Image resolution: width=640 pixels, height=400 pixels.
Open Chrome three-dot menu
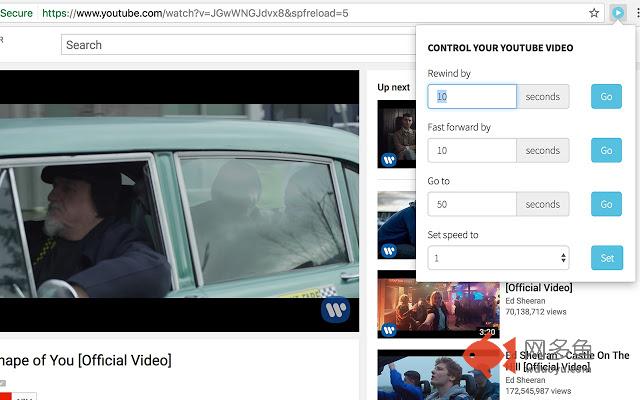point(633,13)
